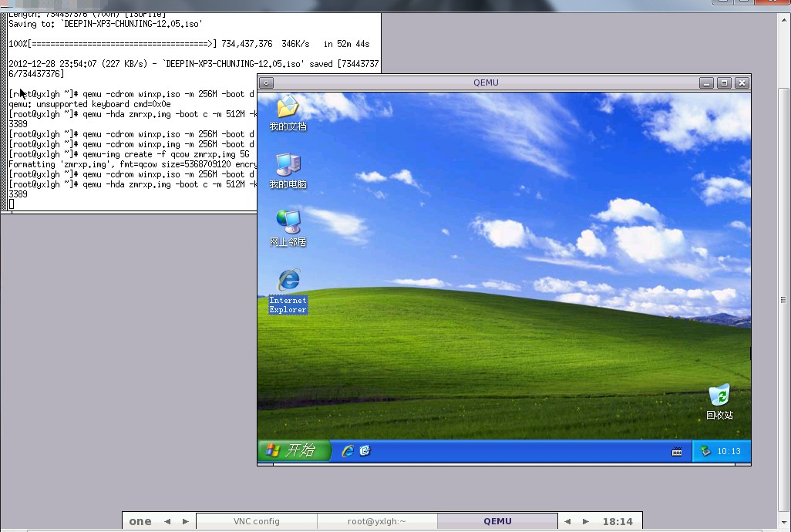
Task: Click the "Formatting 'zmrxp.img'" output line
Action: pos(133,164)
